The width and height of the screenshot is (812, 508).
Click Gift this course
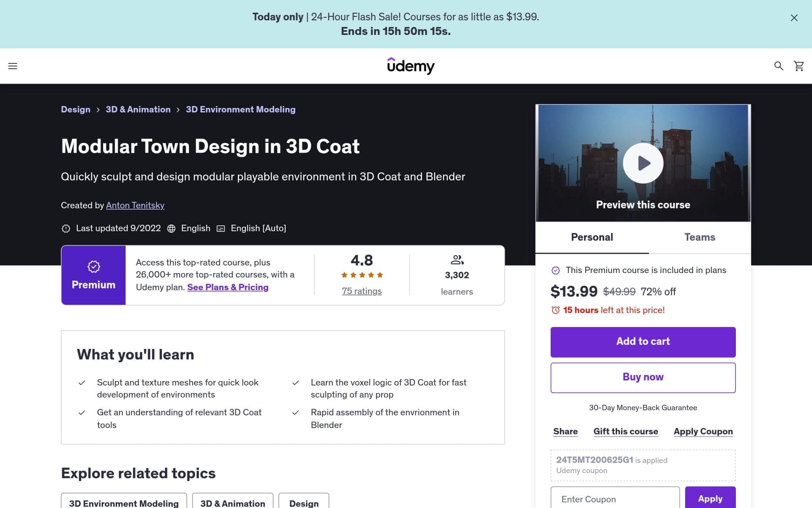626,431
